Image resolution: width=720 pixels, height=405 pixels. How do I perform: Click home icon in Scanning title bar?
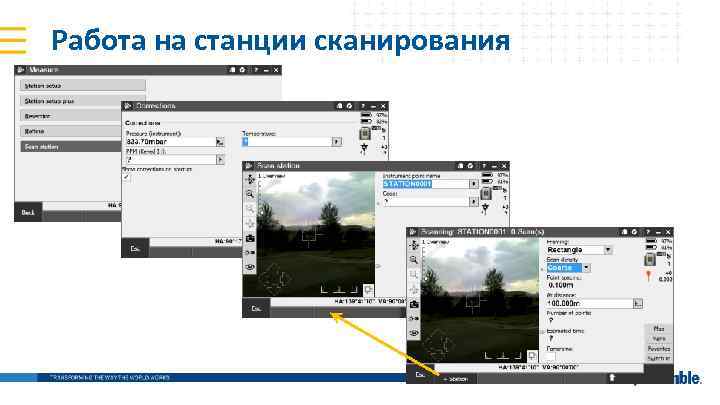click(624, 232)
